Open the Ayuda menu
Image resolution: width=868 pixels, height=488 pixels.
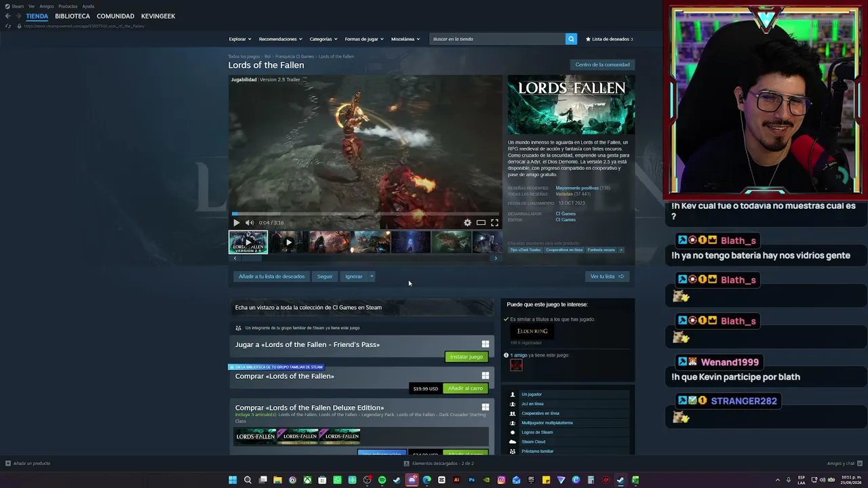click(x=88, y=6)
